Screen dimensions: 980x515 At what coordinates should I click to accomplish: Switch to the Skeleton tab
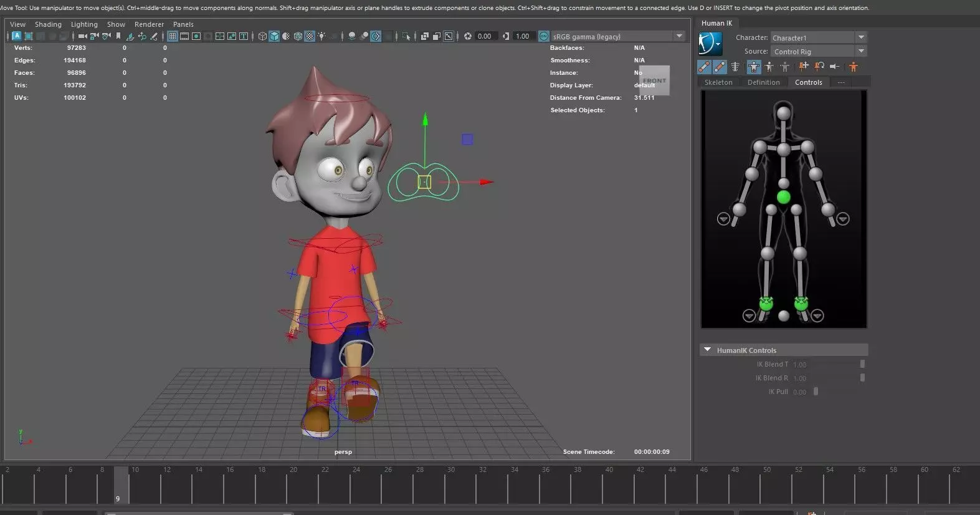tap(718, 82)
